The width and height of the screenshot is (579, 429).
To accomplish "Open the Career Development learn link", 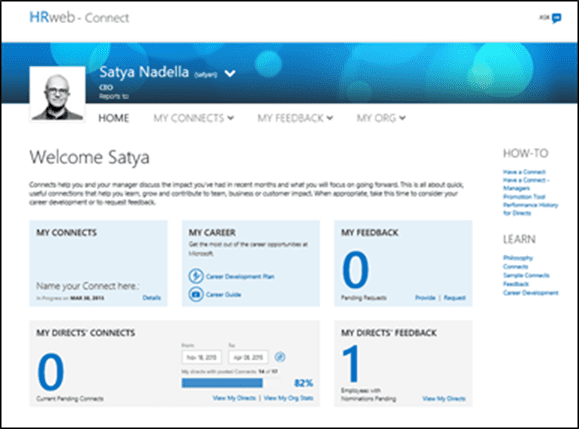I will 531,293.
